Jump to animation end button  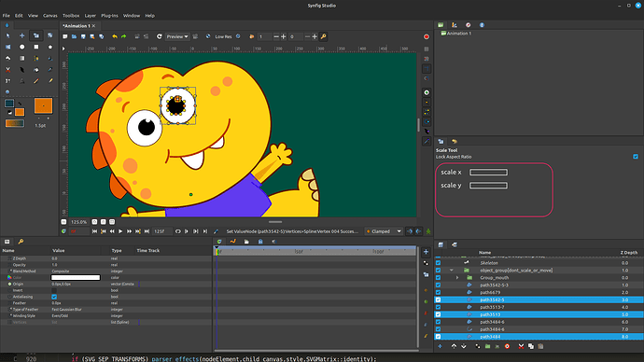pyautogui.click(x=147, y=231)
